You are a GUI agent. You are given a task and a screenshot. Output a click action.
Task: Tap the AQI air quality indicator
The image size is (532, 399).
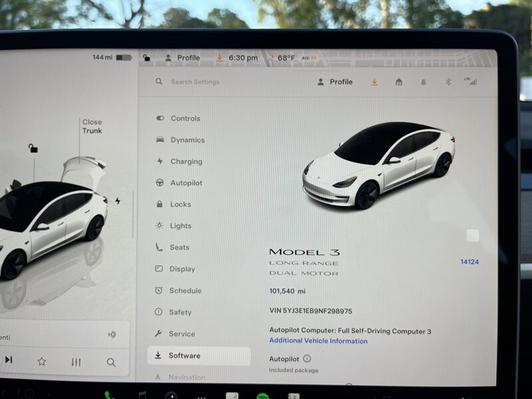(309, 58)
